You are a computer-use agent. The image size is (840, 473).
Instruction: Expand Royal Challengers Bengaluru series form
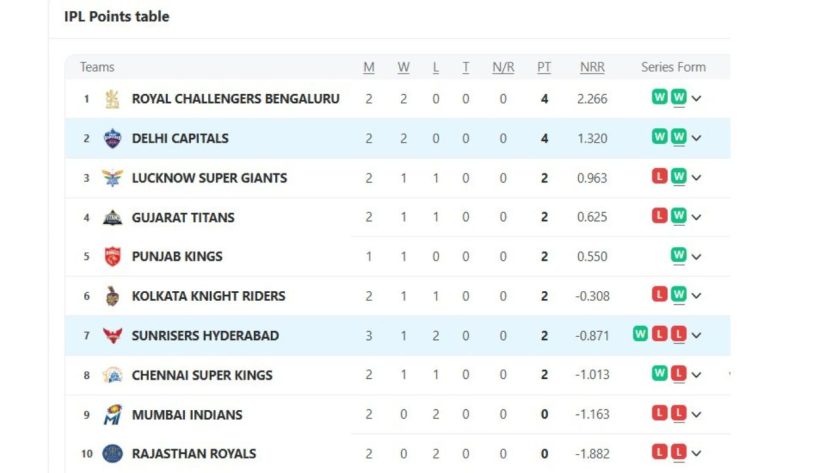point(697,99)
